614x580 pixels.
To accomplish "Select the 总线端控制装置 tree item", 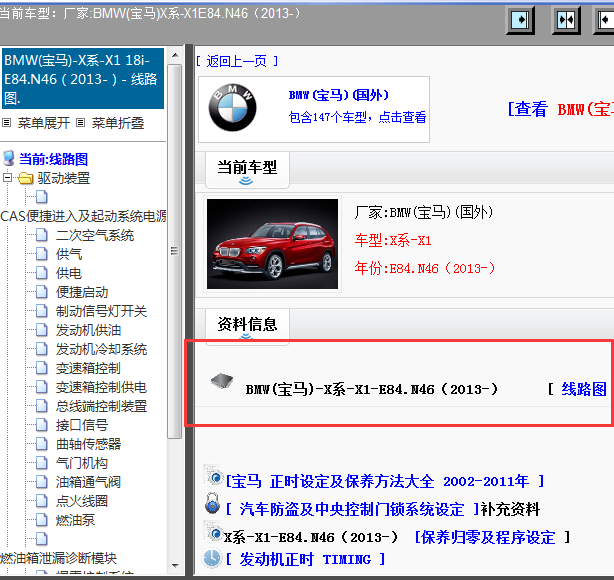I will pyautogui.click(x=101, y=406).
